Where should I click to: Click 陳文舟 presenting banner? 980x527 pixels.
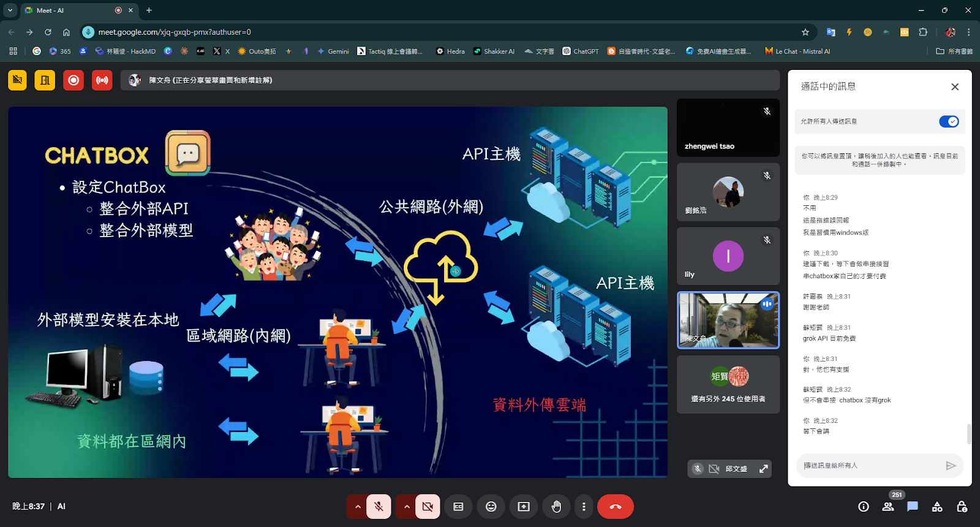(x=450, y=80)
